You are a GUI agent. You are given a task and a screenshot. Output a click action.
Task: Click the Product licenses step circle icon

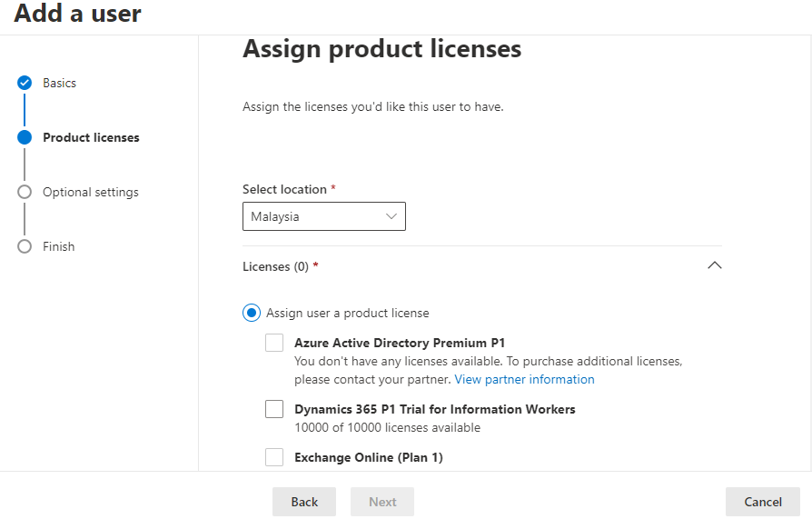(25, 137)
